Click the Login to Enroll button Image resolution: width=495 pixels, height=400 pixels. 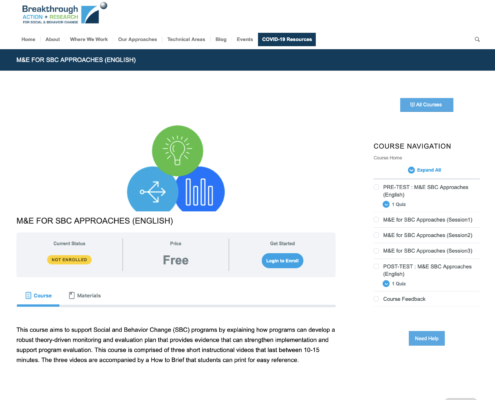tap(282, 261)
